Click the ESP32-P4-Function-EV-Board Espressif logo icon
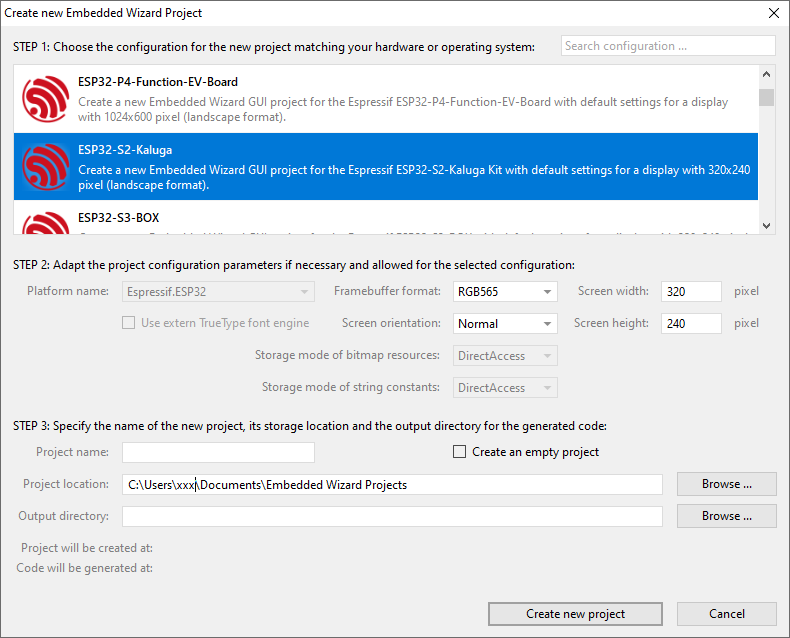790x638 pixels. pyautogui.click(x=45, y=99)
